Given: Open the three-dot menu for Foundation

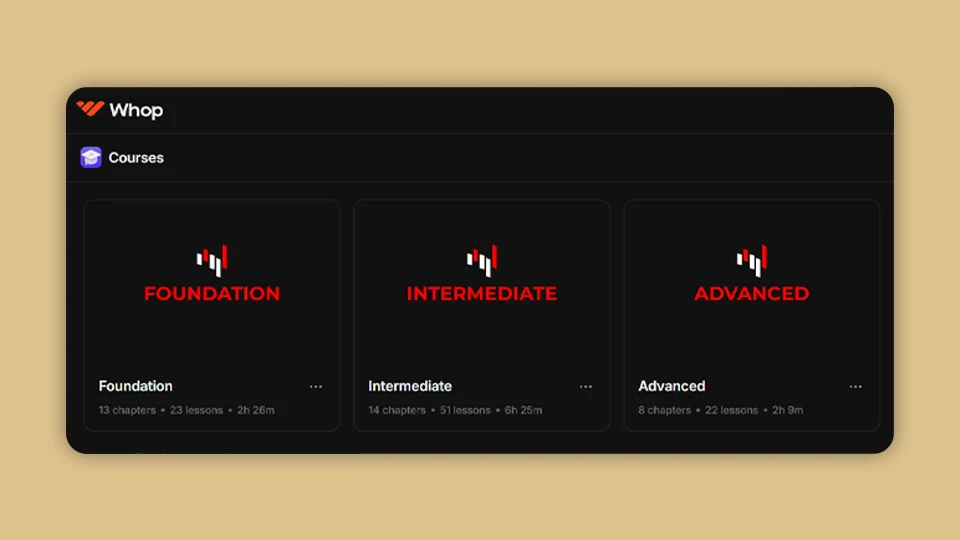Looking at the screenshot, I should coord(316,386).
